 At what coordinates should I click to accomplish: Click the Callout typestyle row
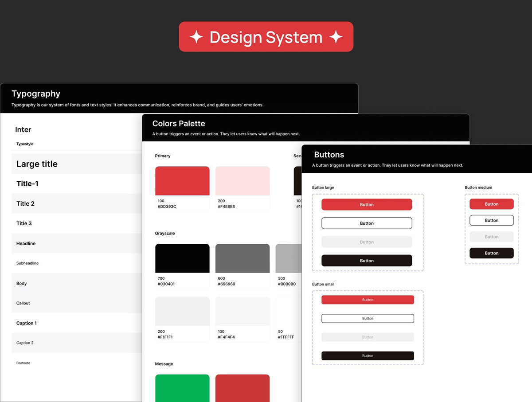77,303
